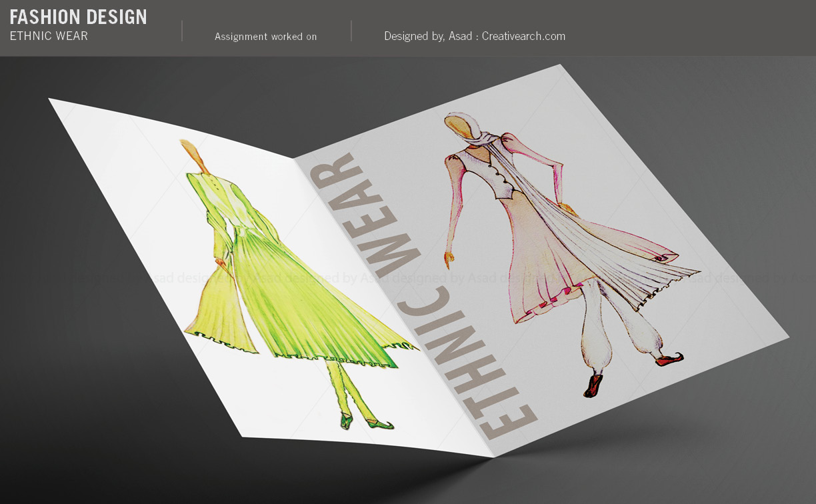
Task: Click the Designed by, Asad credit text
Action: 427,36
